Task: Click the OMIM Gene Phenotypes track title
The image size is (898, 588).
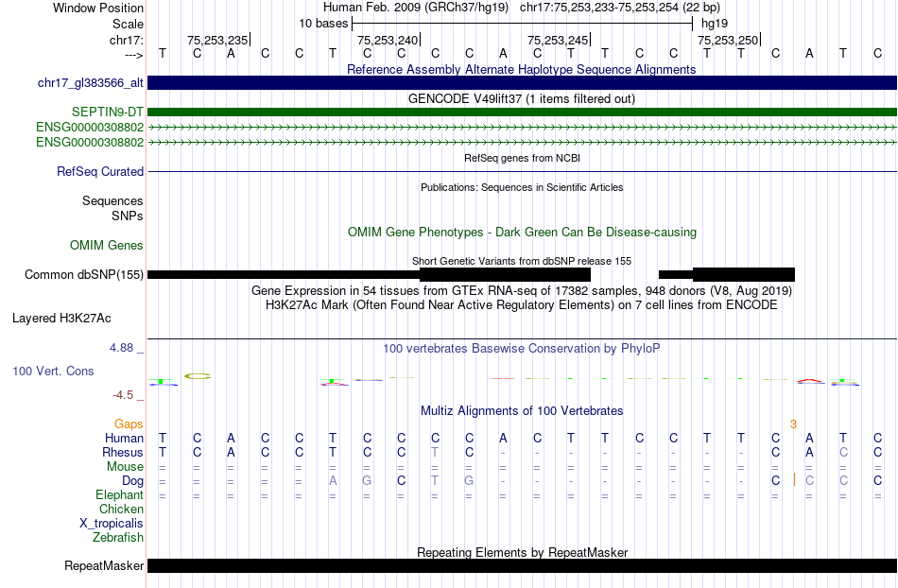Action: [522, 233]
